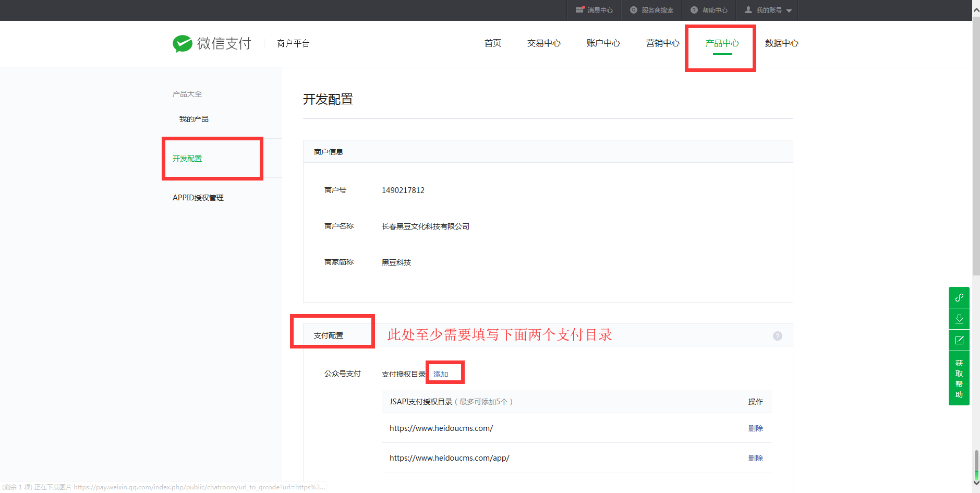Click the service provider search icon
980x493 pixels.
point(634,10)
